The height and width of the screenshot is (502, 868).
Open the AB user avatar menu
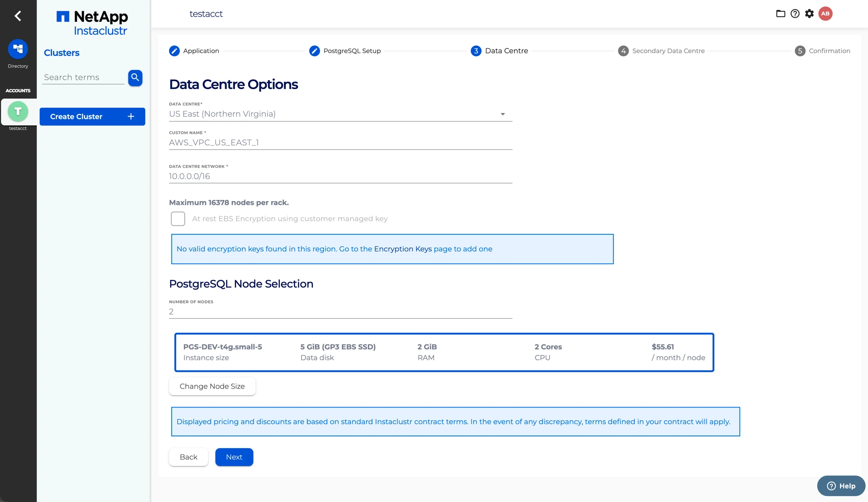click(x=826, y=14)
